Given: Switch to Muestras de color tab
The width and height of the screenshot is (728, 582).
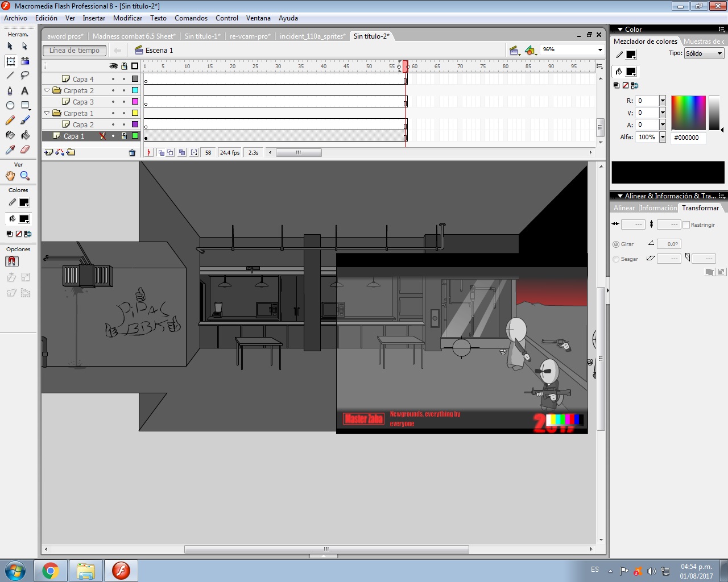Looking at the screenshot, I should [x=704, y=41].
